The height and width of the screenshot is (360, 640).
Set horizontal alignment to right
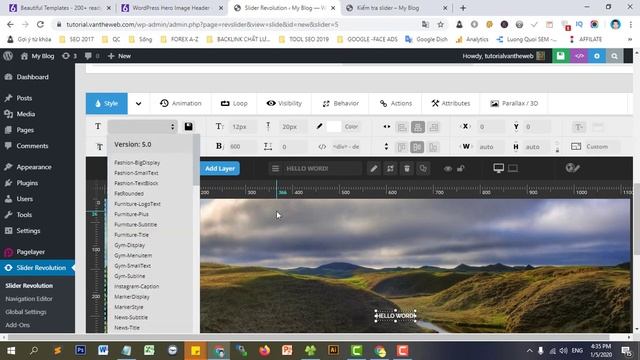(x=433, y=127)
